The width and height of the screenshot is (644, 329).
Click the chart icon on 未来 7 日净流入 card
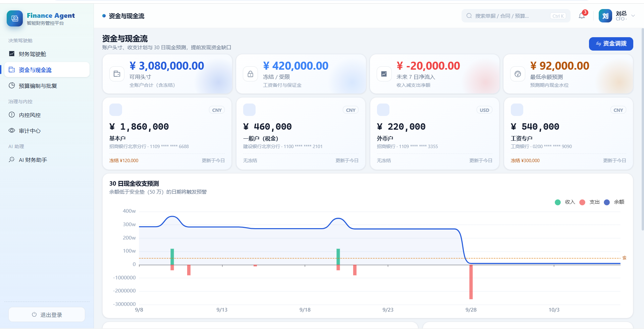click(384, 74)
